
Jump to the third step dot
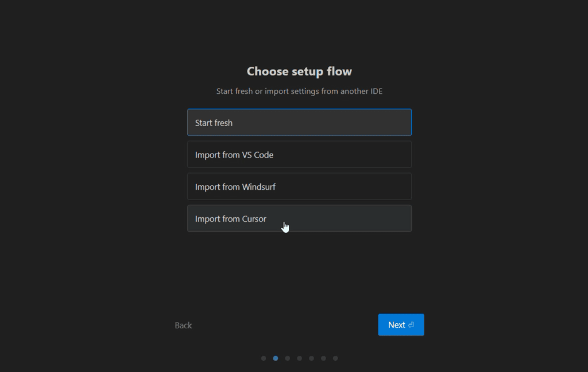coord(288,358)
